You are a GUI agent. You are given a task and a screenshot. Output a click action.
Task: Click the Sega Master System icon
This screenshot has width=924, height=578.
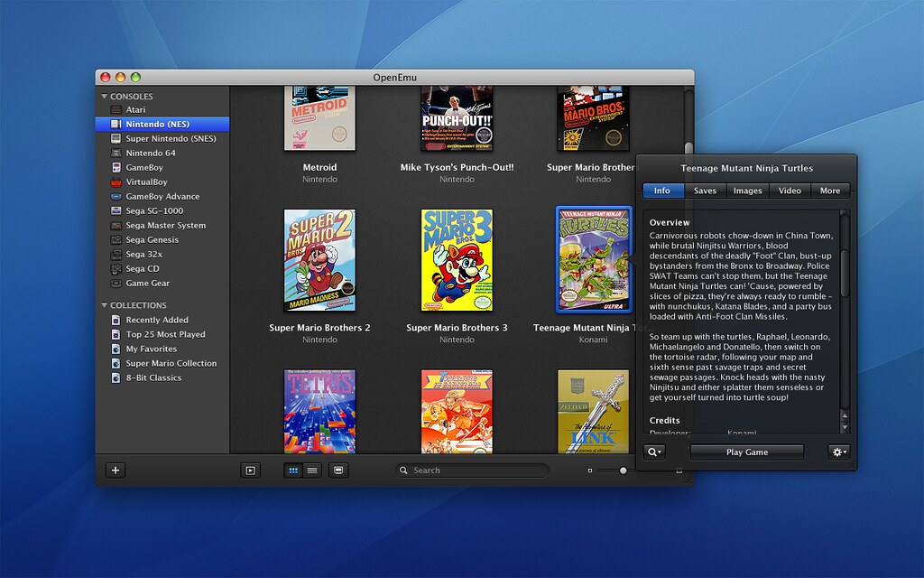click(116, 225)
